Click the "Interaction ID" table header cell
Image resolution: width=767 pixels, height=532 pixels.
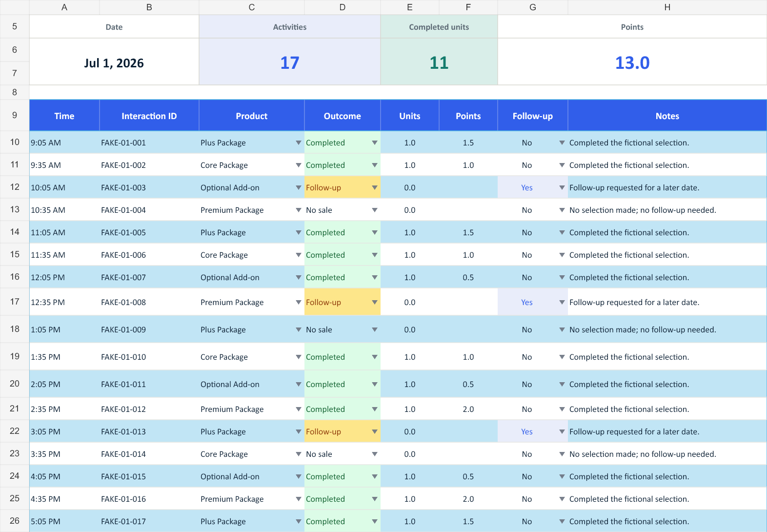(149, 116)
